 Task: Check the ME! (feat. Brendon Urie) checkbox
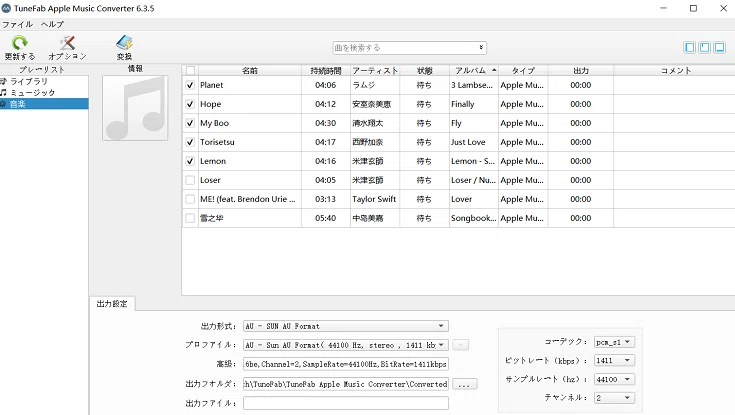(x=190, y=199)
